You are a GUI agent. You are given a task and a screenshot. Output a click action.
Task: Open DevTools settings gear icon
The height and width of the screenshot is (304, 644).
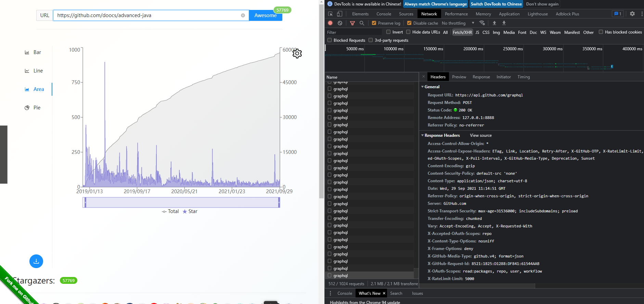[632, 14]
